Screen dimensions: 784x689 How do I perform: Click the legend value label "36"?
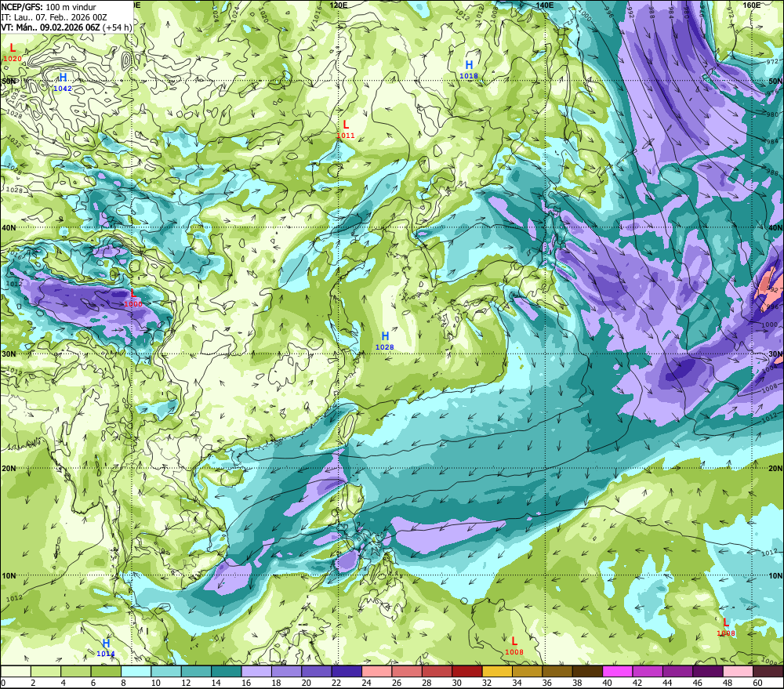pyautogui.click(x=547, y=683)
